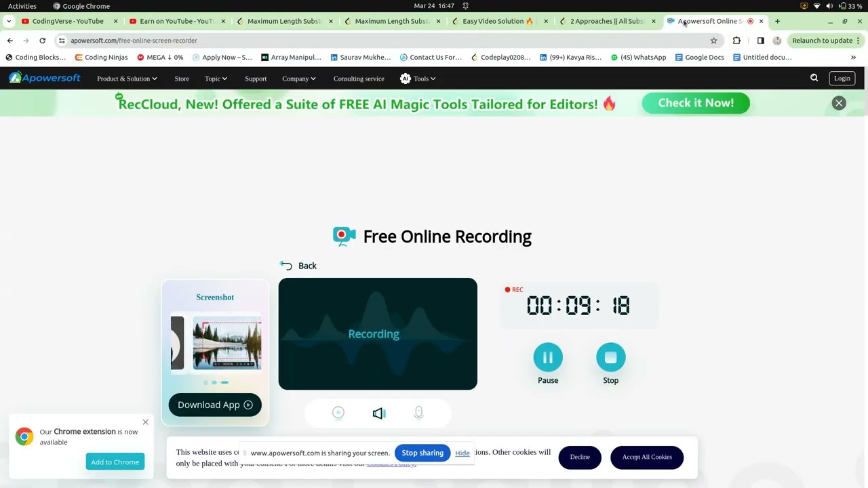Open the Saurav Mukhe... LinkedIn bookmark
The image size is (868, 488).
[x=360, y=58]
